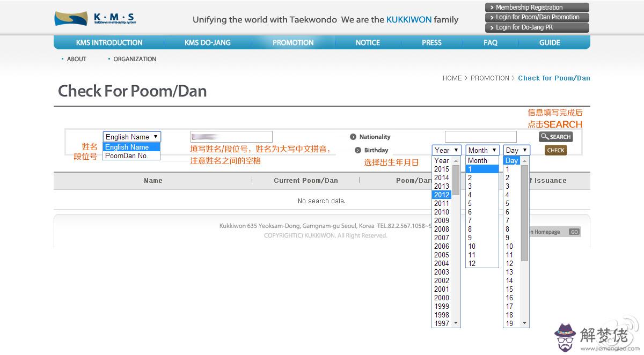
Task: Click PROMOTION in the breadcrumb
Action: coord(490,78)
